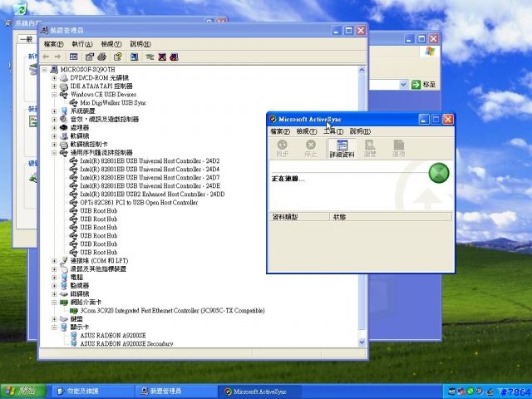This screenshot has width=532, height=399.
Task: Click the Help icon in Device Manager toolbar
Action: (118, 57)
